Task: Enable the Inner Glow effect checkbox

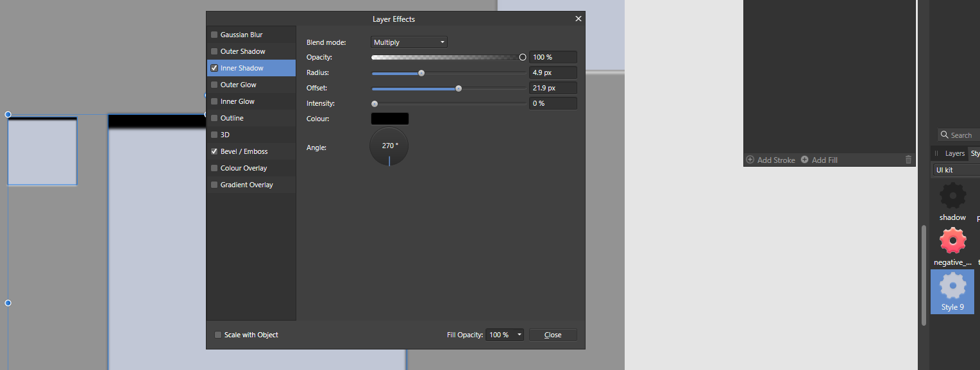Action: tap(214, 101)
